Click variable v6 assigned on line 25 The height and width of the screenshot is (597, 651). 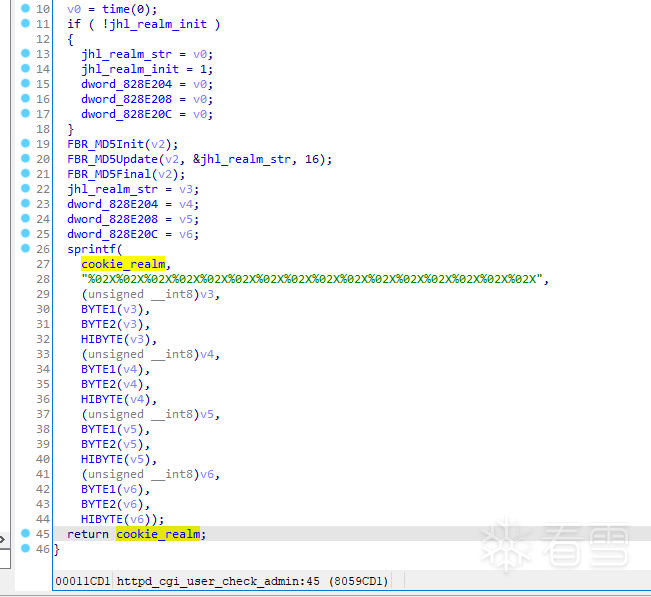(x=186, y=235)
